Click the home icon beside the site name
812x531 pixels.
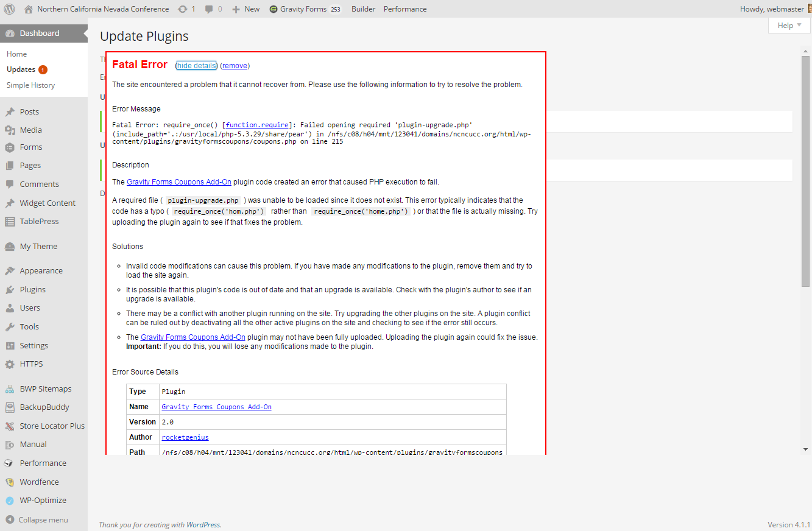pos(29,9)
